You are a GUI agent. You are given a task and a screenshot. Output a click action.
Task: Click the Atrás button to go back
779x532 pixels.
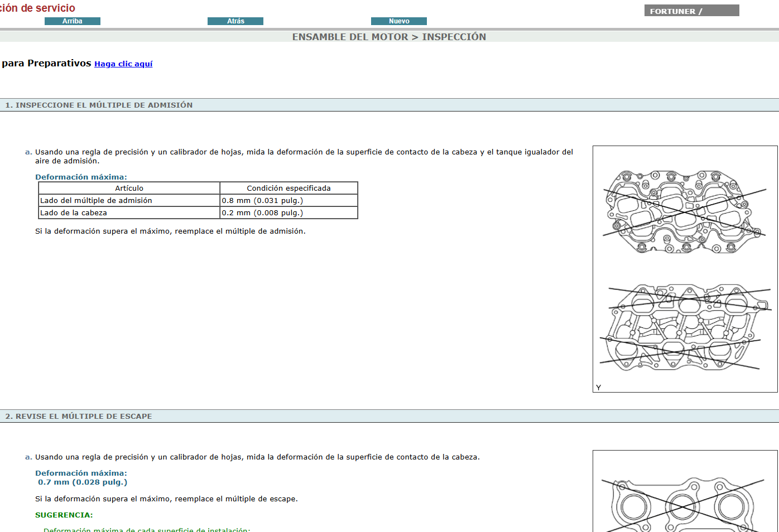click(x=235, y=21)
